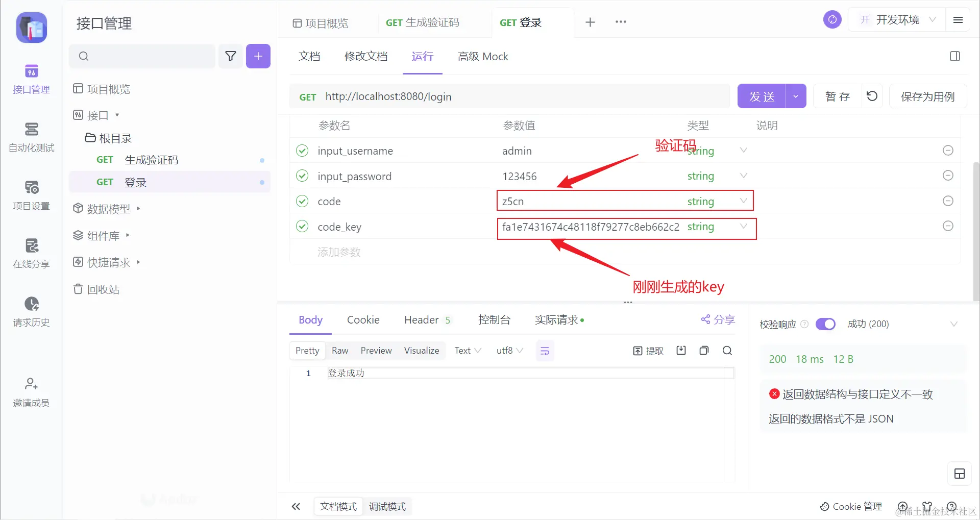Click the 提取 extract button
The image size is (980, 520).
click(x=648, y=351)
